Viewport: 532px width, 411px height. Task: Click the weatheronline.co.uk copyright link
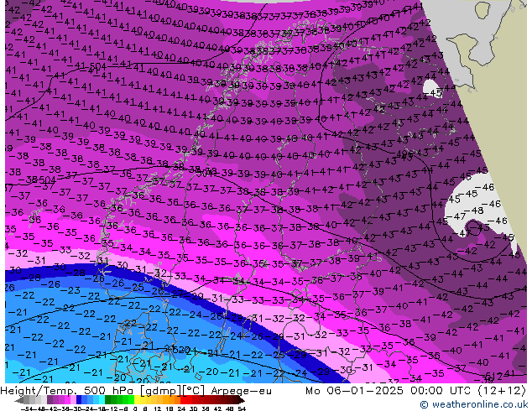click(x=473, y=404)
